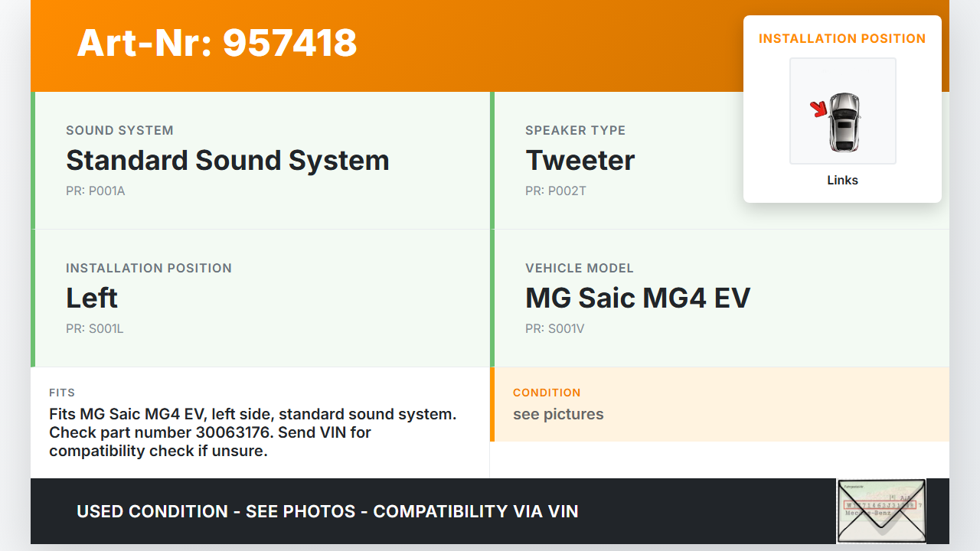This screenshot has height=551, width=980.
Task: Click the "Fits" section label
Action: click(62, 393)
